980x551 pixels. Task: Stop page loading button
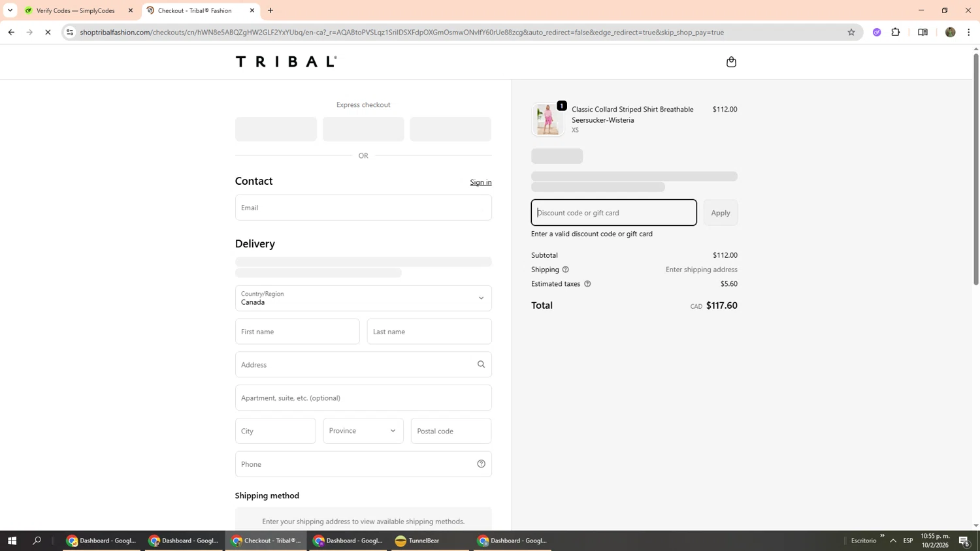coord(48,32)
